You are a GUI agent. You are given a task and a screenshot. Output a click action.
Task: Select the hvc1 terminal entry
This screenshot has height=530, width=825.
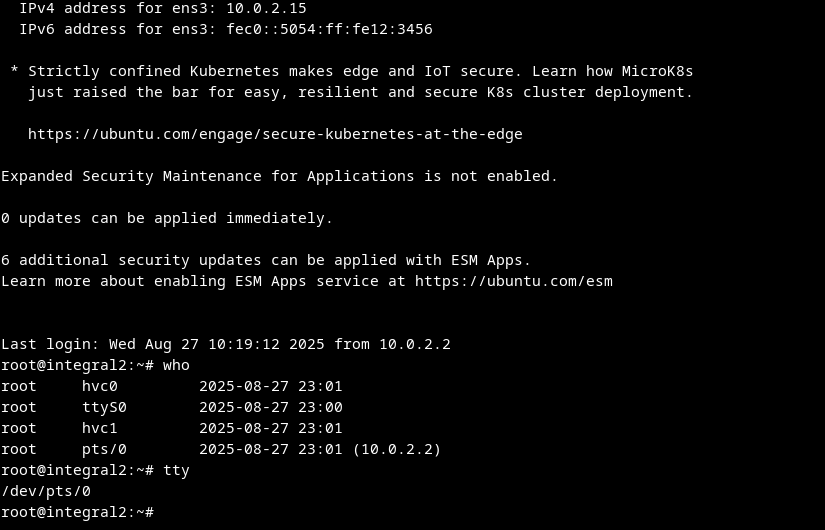pos(100,428)
